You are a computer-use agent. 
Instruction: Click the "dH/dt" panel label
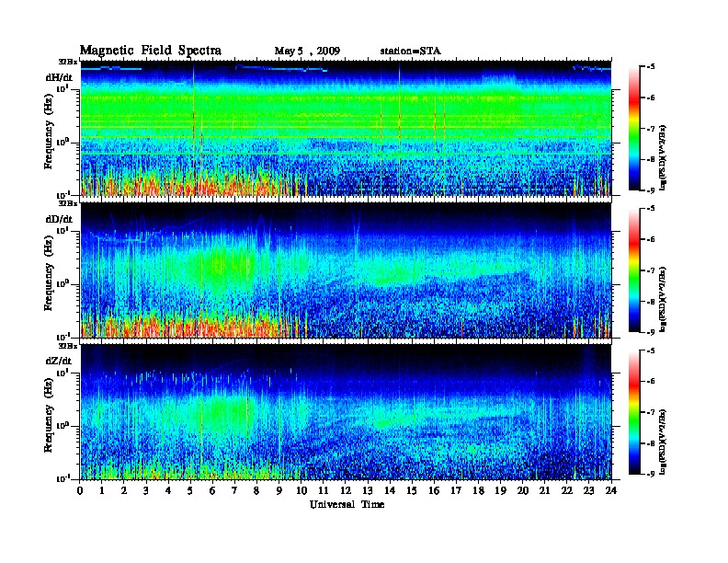click(x=59, y=77)
